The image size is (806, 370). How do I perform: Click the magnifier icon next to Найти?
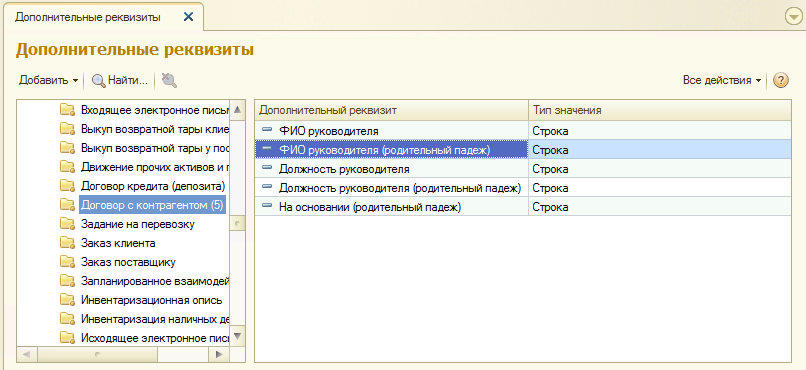coord(98,81)
